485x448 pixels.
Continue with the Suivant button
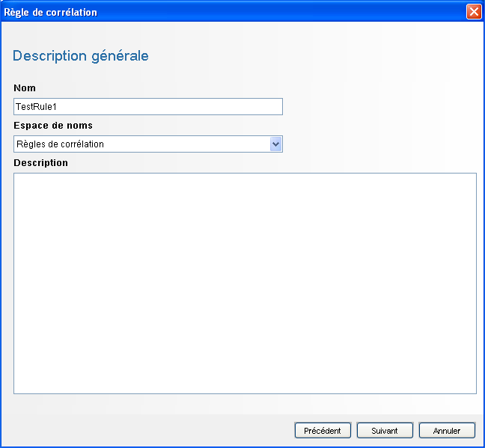[385, 430]
